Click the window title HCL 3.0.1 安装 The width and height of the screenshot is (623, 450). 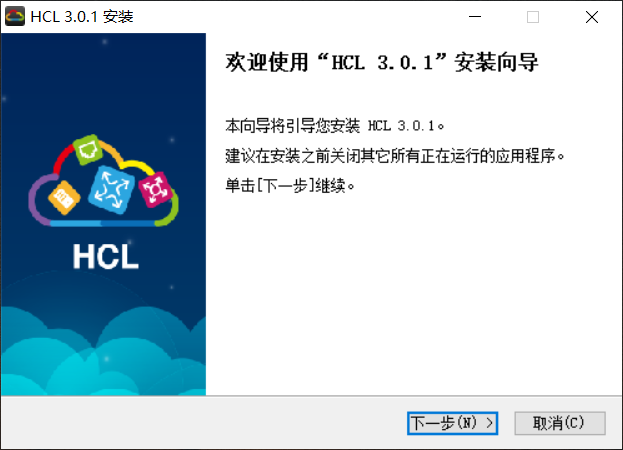(x=82, y=17)
